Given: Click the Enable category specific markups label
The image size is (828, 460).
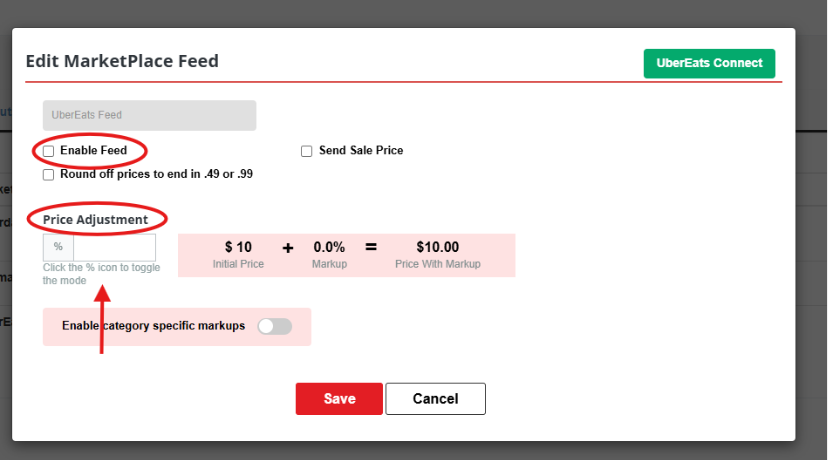Looking at the screenshot, I should (154, 326).
